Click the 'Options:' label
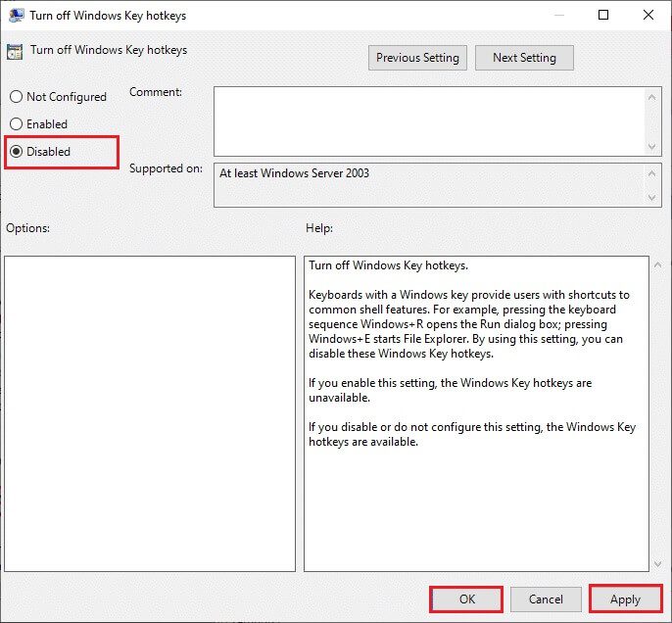 (x=27, y=228)
